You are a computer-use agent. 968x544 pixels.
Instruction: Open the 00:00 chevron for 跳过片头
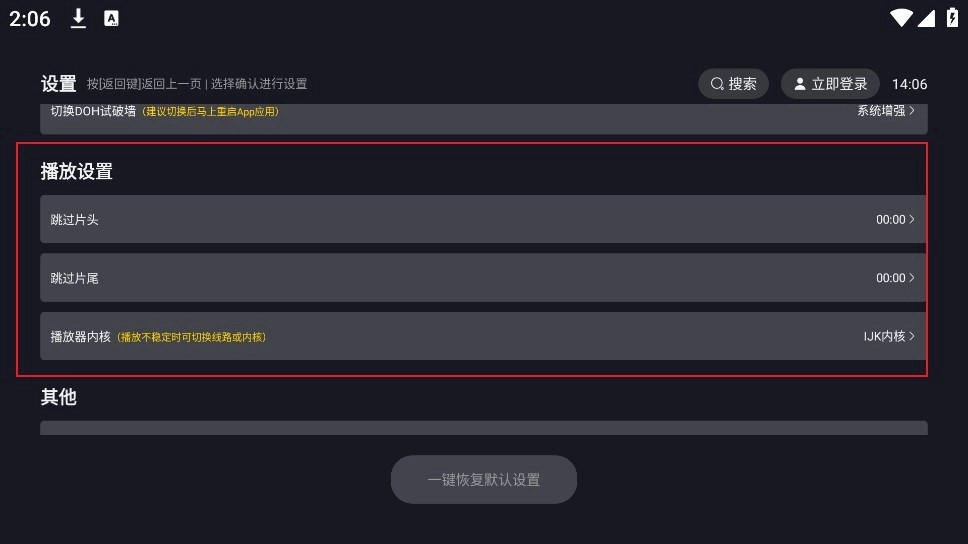click(912, 219)
